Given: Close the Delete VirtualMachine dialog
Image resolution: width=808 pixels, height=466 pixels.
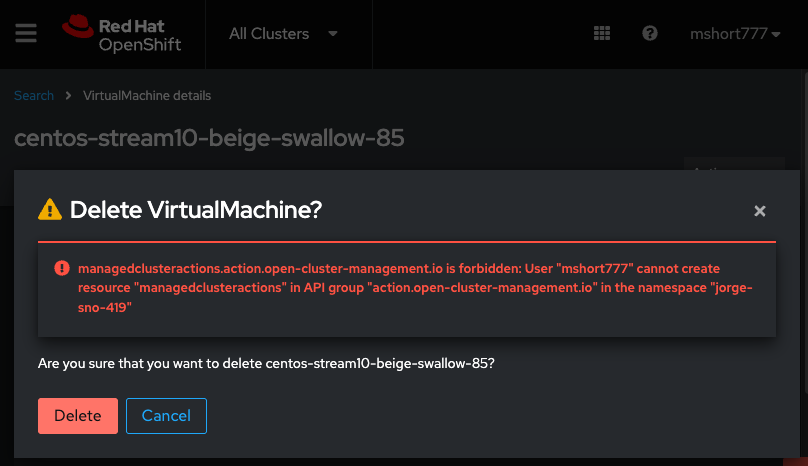Looking at the screenshot, I should click(x=760, y=211).
